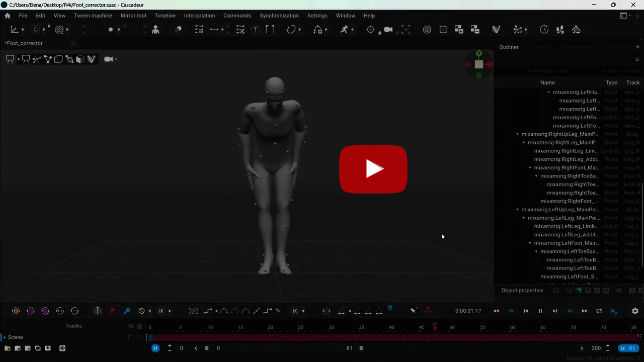Click the clock icon in toolbar
The width and height of the screenshot is (644, 362).
pyautogui.click(x=544, y=30)
